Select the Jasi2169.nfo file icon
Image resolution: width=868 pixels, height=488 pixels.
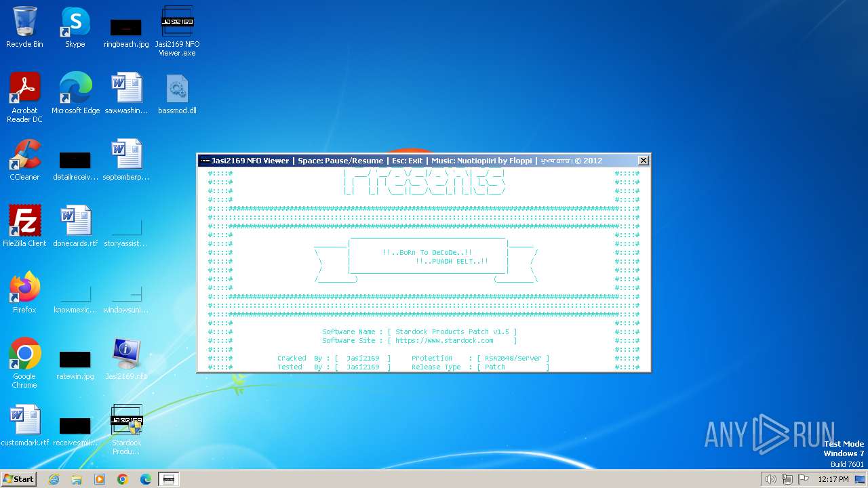pyautogui.click(x=126, y=359)
